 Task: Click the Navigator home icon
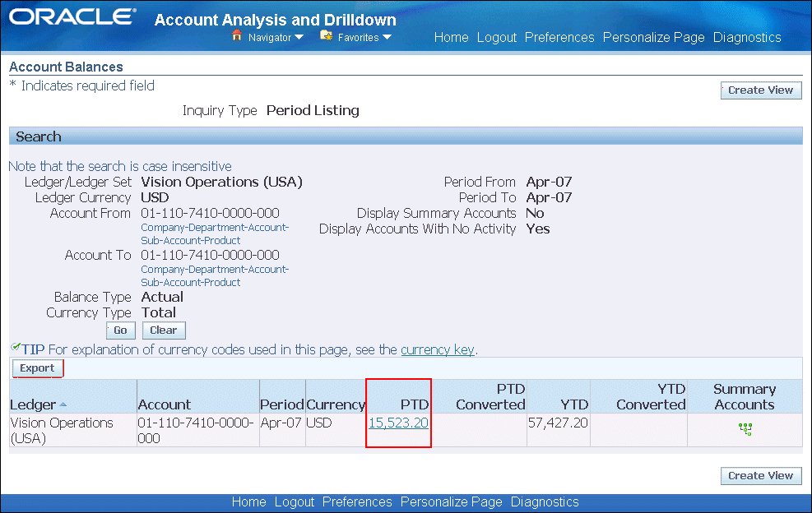[237, 35]
